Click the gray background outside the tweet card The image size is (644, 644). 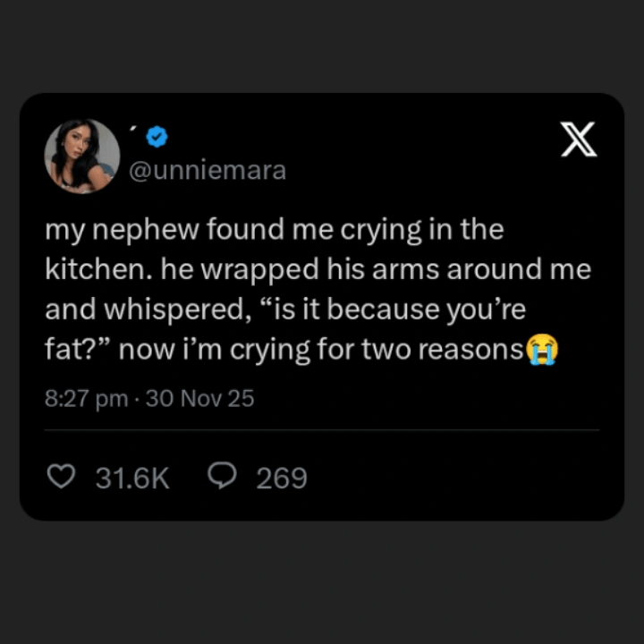click(x=322, y=581)
